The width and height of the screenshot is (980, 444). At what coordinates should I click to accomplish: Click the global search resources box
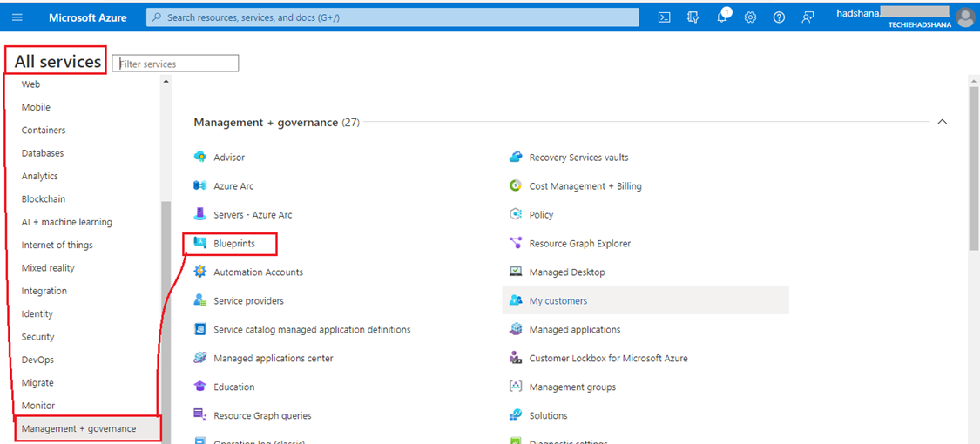click(x=393, y=17)
